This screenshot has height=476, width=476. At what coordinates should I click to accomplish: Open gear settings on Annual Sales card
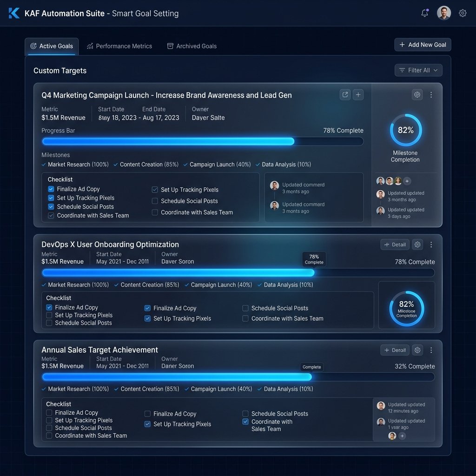click(x=417, y=350)
